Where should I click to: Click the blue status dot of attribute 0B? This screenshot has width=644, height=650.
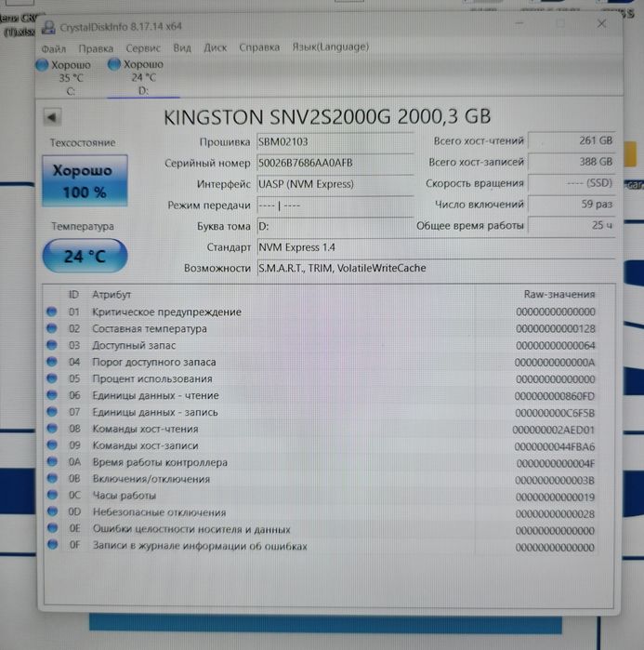coord(52,478)
